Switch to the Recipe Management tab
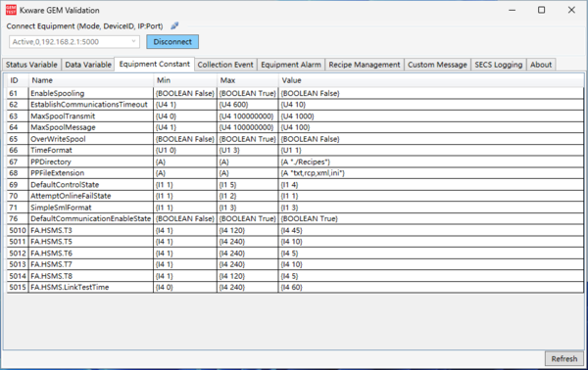The image size is (588, 370). [365, 65]
